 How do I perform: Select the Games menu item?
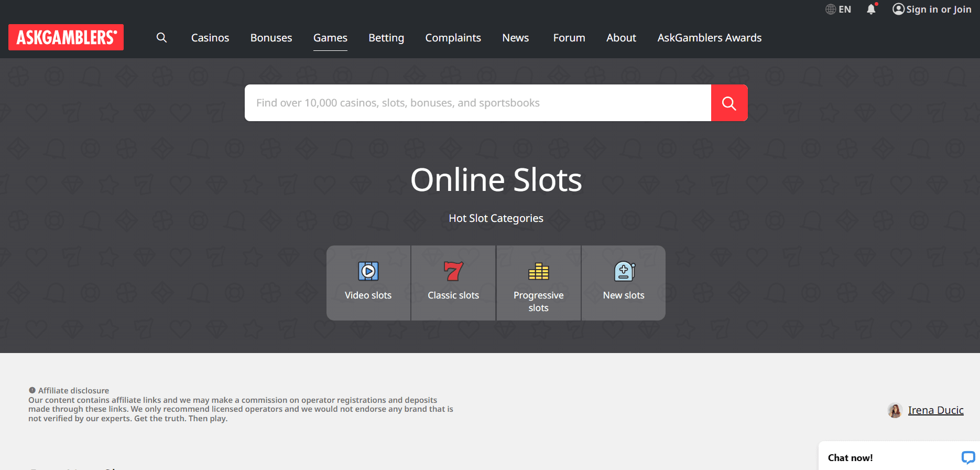point(330,38)
